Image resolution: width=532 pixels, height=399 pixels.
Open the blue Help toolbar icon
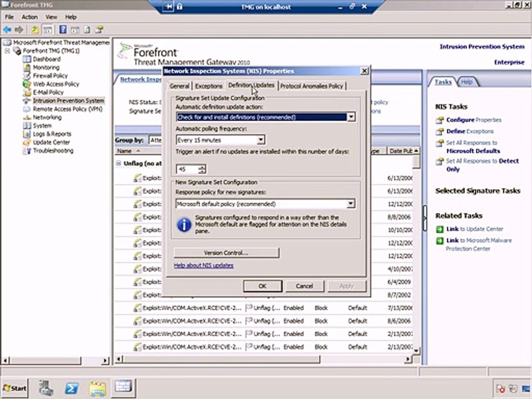pos(63,29)
